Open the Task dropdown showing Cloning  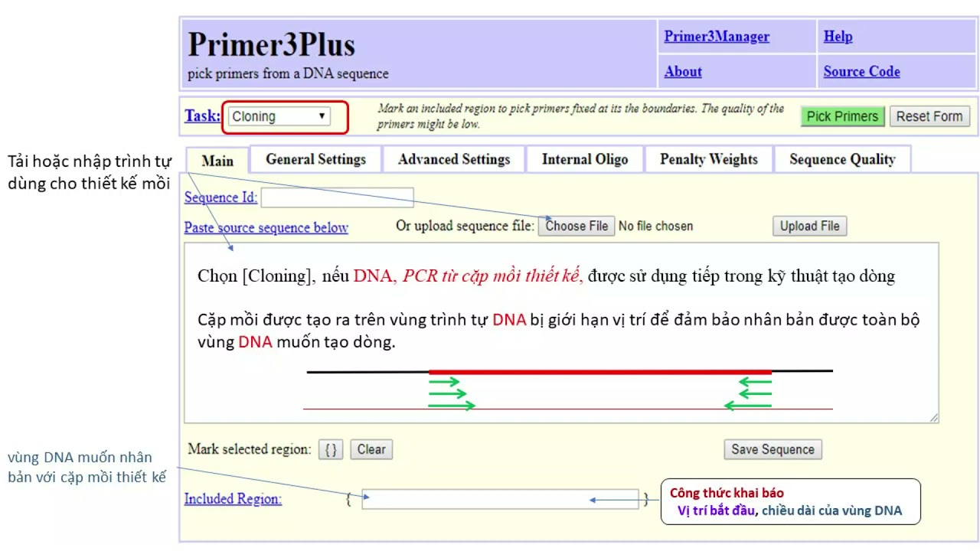click(279, 116)
